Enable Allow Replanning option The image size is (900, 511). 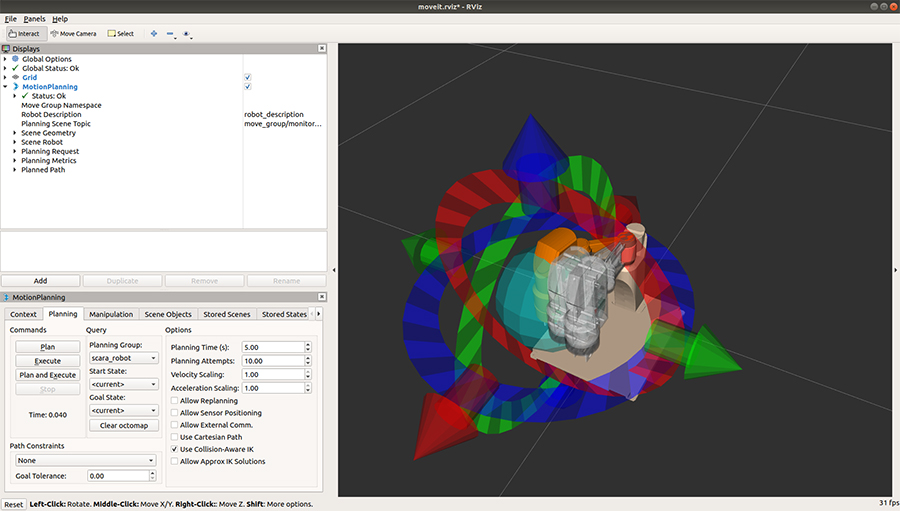pos(175,401)
